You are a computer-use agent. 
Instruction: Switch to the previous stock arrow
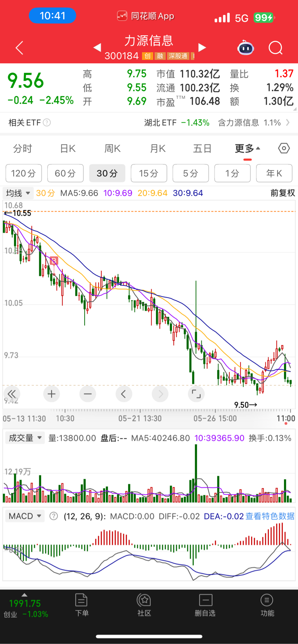pos(97,47)
